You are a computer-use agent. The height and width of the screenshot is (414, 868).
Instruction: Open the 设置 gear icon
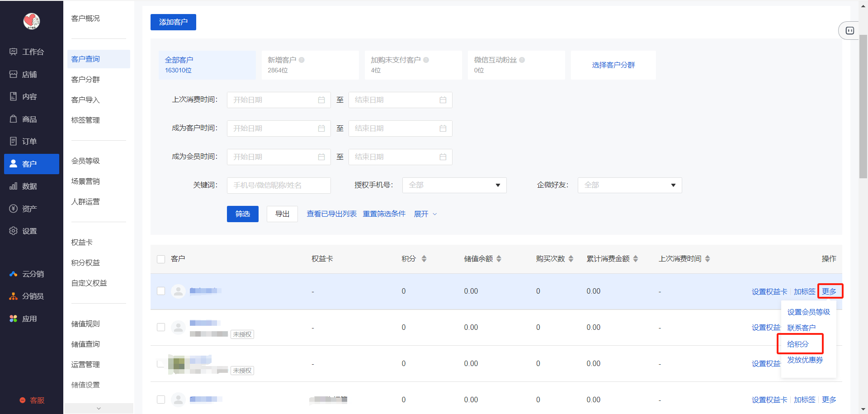14,231
